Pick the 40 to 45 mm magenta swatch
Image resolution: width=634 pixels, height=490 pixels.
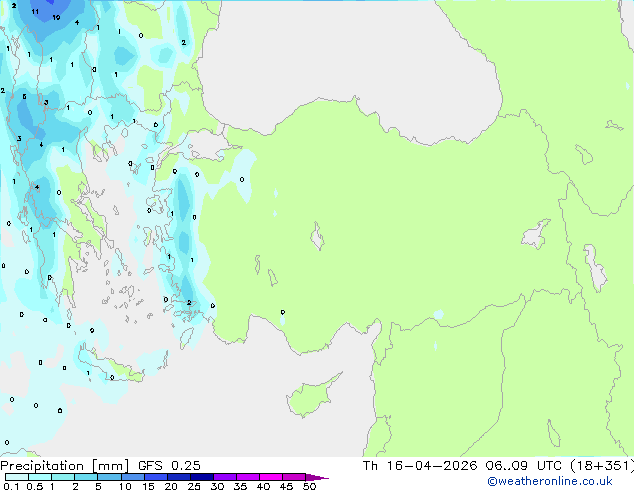[271, 477]
